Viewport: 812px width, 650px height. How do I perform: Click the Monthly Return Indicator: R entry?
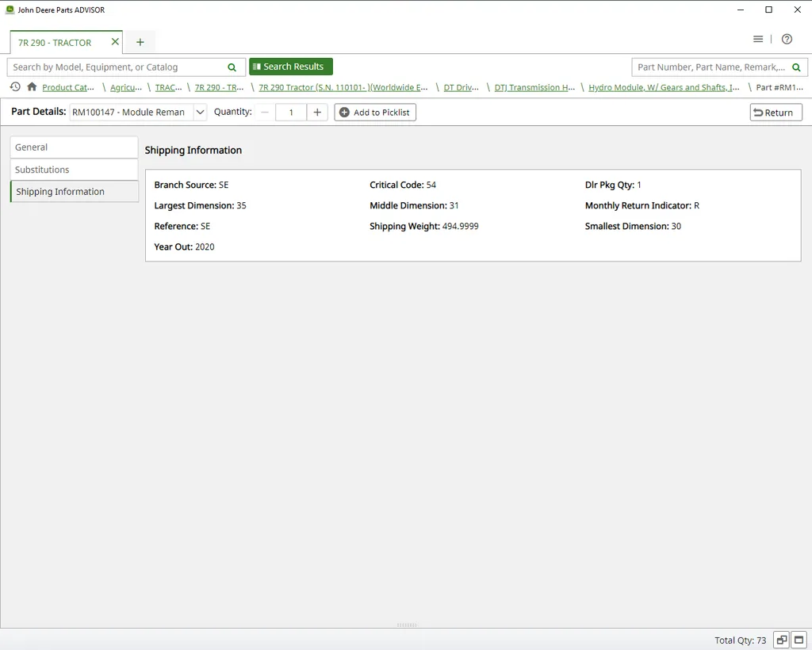click(x=642, y=205)
